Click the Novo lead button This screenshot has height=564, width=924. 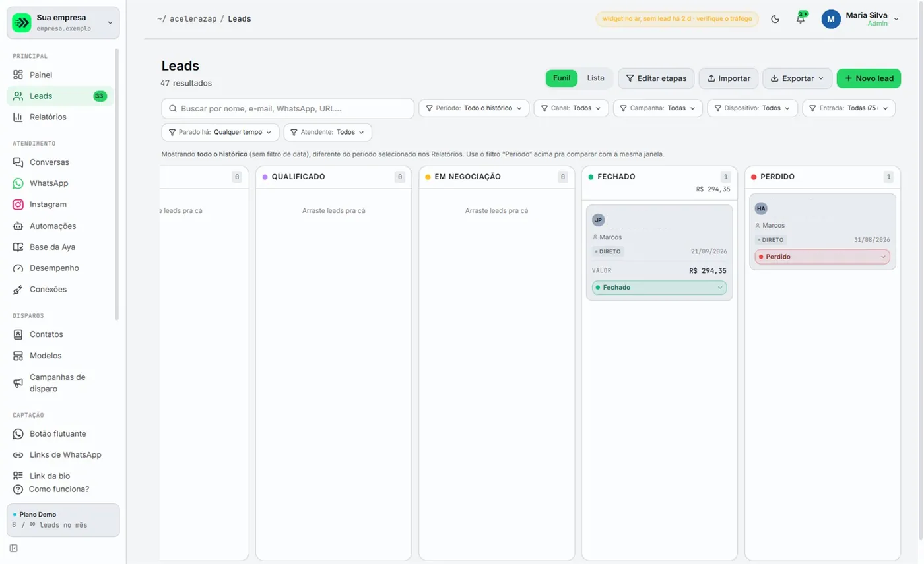869,78
